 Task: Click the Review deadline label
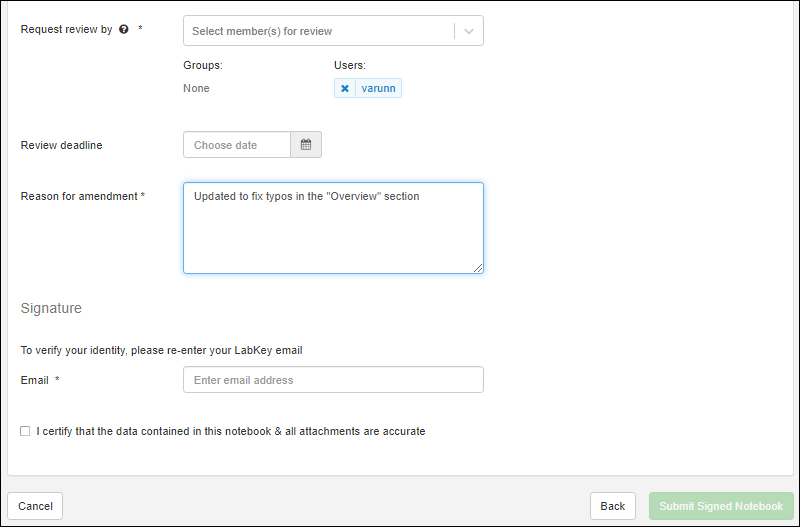coord(61,145)
